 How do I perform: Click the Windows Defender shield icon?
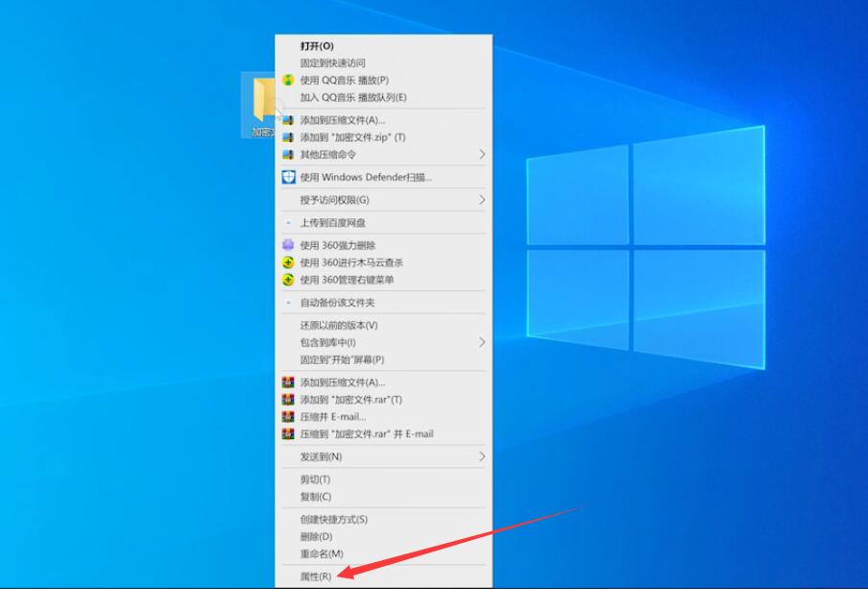tap(288, 177)
